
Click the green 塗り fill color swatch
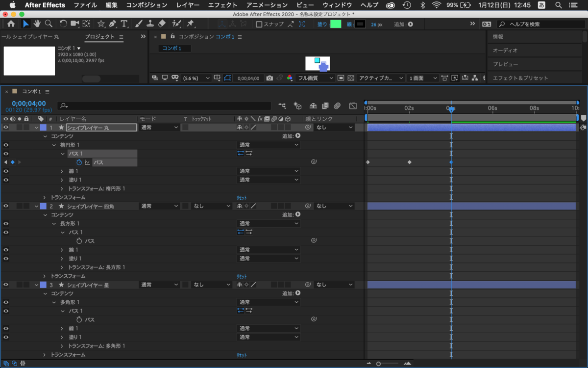coord(336,24)
